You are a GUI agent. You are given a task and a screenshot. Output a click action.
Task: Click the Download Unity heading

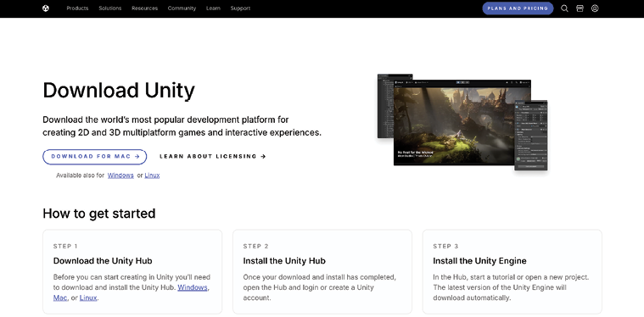tap(119, 90)
